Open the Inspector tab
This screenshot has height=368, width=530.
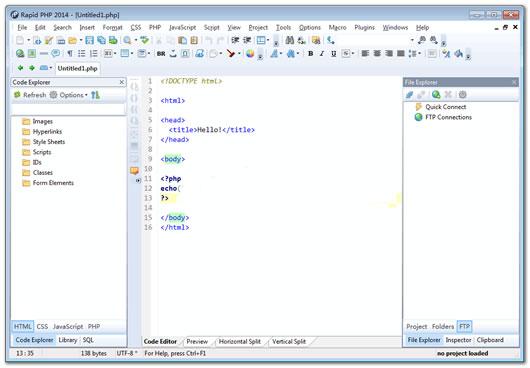[x=458, y=340]
